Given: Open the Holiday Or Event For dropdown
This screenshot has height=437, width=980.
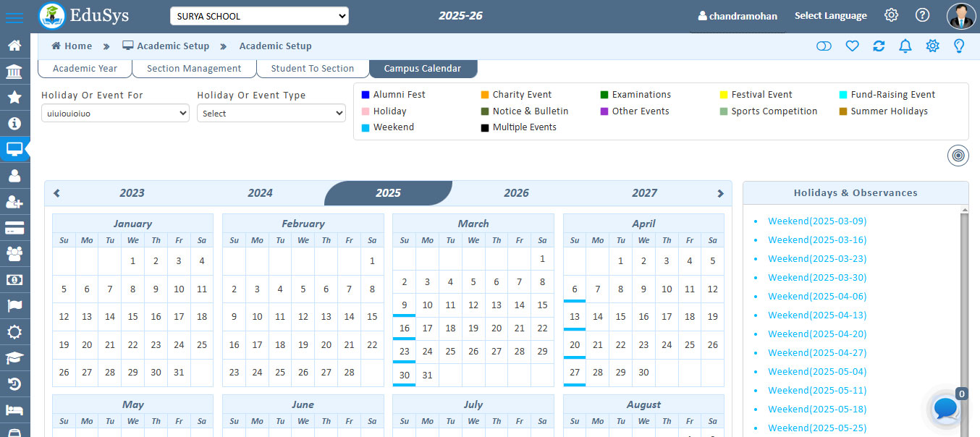Looking at the screenshot, I should [x=115, y=114].
